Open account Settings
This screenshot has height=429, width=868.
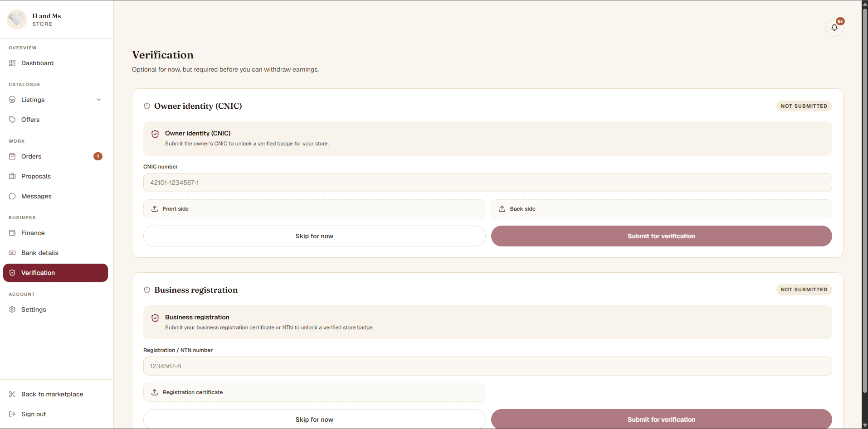55,309
